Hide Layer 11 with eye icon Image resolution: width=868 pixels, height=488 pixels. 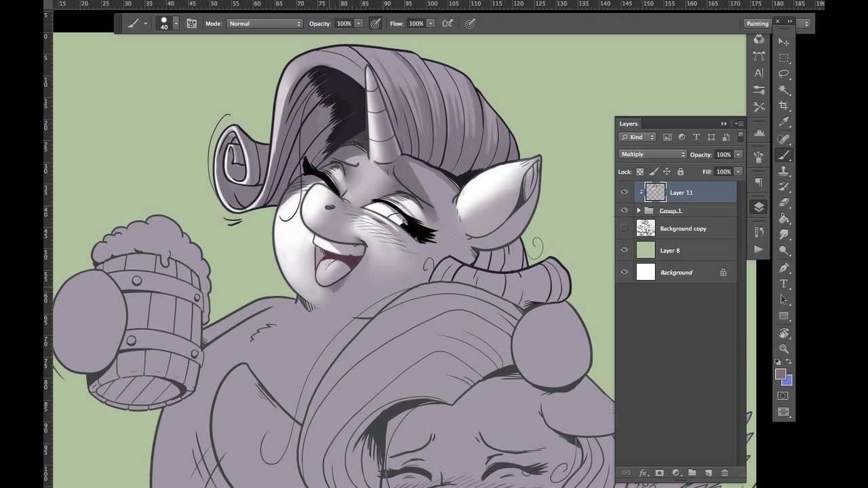click(x=625, y=192)
